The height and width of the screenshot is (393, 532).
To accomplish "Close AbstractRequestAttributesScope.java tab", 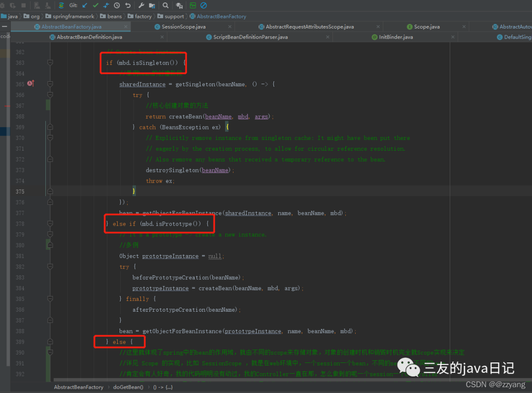I will tap(378, 27).
